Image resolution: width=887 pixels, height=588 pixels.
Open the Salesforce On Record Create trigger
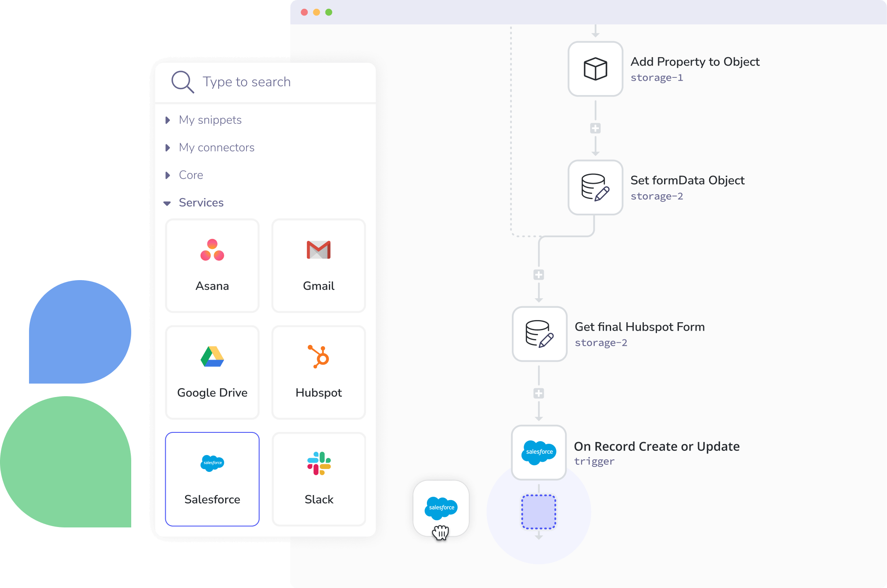539,453
